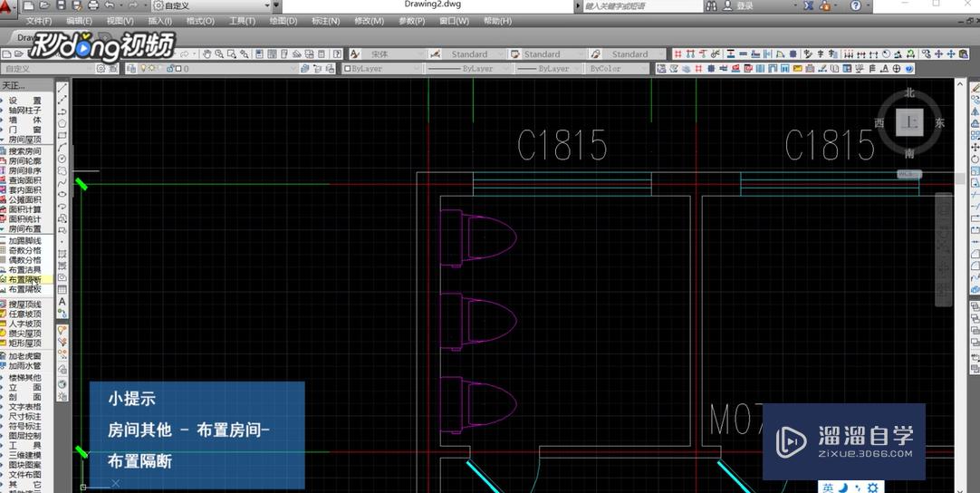Open the 自定义 workspace combo in lower toolbar

pos(49,68)
